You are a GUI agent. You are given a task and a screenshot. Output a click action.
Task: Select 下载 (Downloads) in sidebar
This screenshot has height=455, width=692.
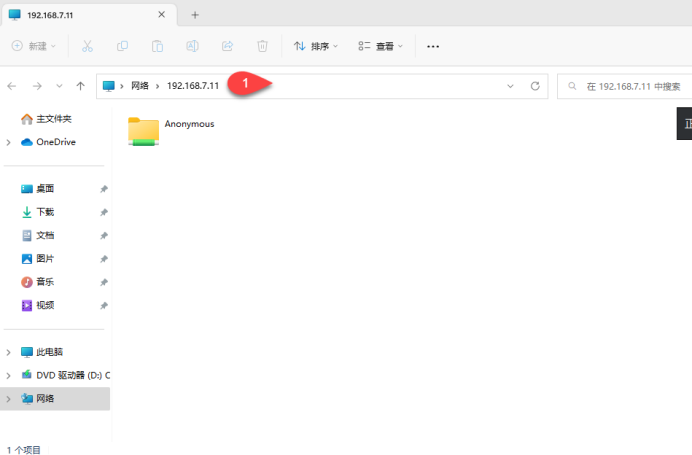coord(45,212)
